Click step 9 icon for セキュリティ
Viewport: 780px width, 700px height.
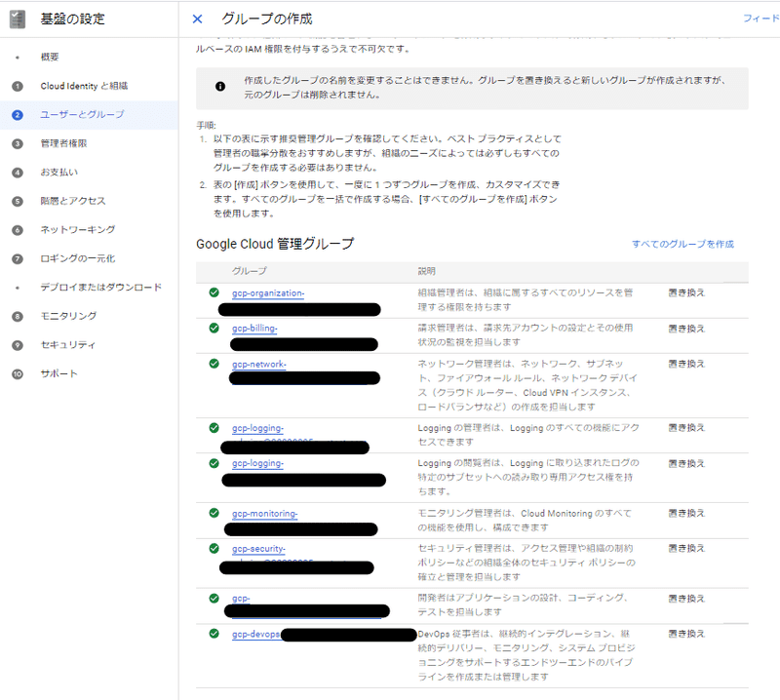tap(18, 345)
